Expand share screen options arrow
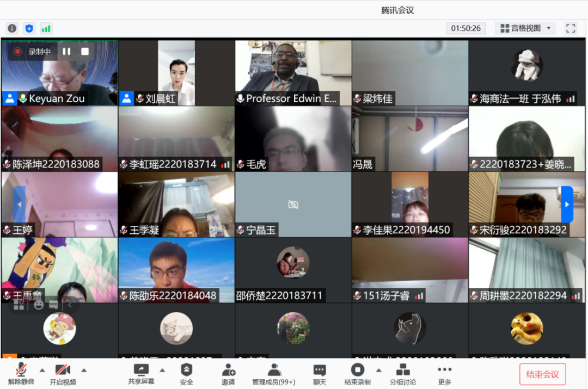This screenshot has width=588, height=389. 162,370
